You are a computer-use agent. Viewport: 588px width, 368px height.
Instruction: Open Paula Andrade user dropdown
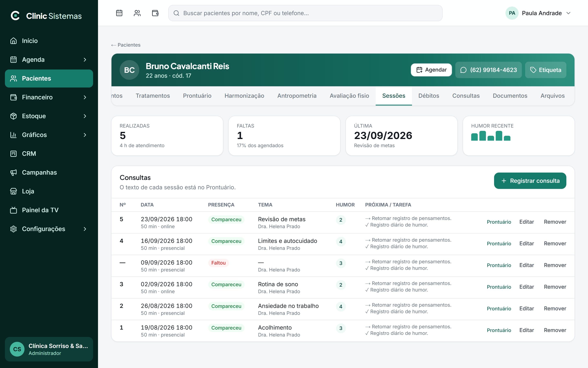point(538,13)
